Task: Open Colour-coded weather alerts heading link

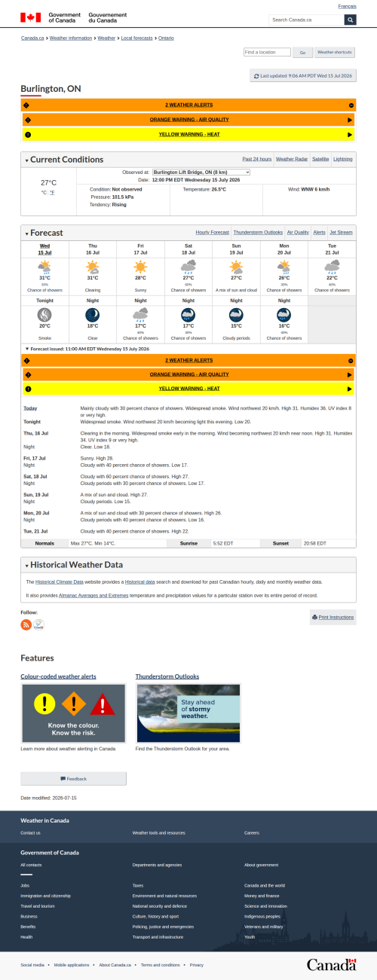Action: coord(58,676)
